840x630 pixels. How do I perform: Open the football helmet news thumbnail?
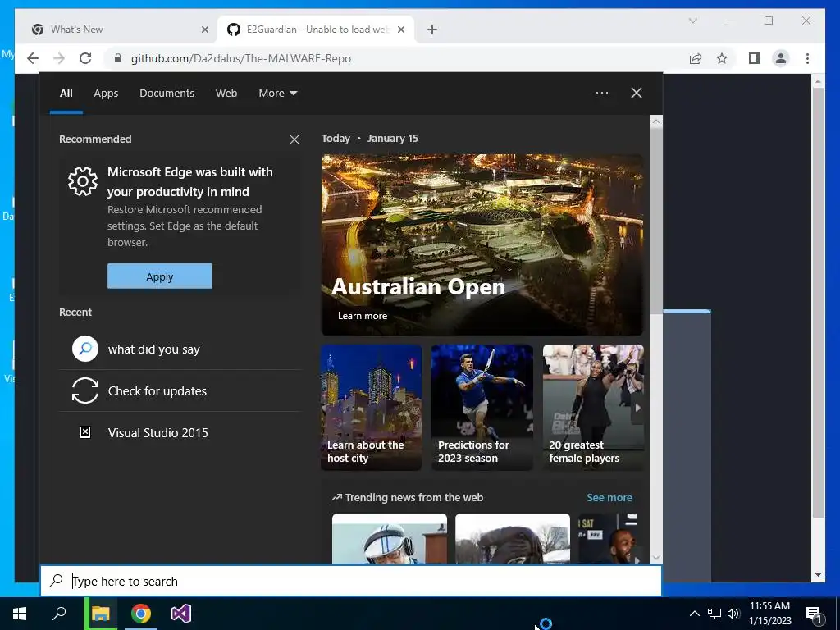click(390, 539)
